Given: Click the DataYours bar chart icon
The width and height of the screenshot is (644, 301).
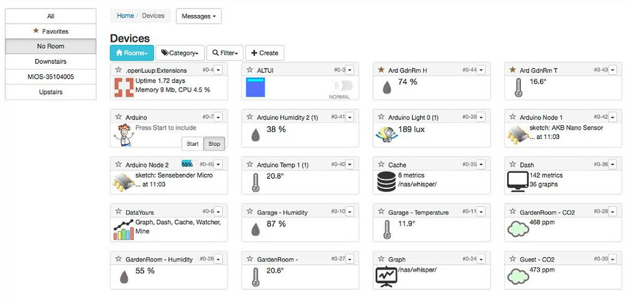Looking at the screenshot, I should pyautogui.click(x=124, y=229).
